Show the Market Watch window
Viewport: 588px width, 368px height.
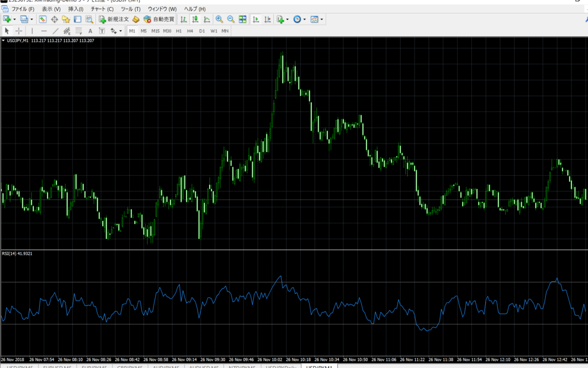click(x=42, y=19)
